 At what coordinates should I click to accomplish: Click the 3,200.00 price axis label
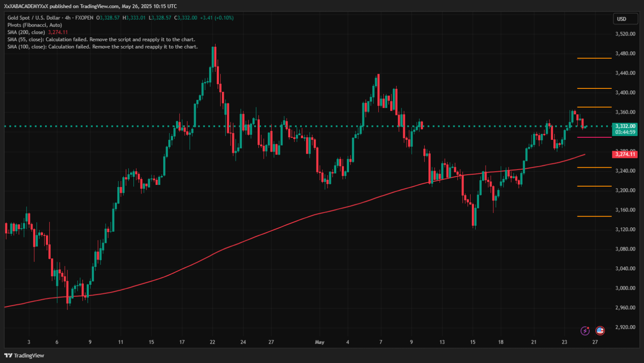(625, 191)
